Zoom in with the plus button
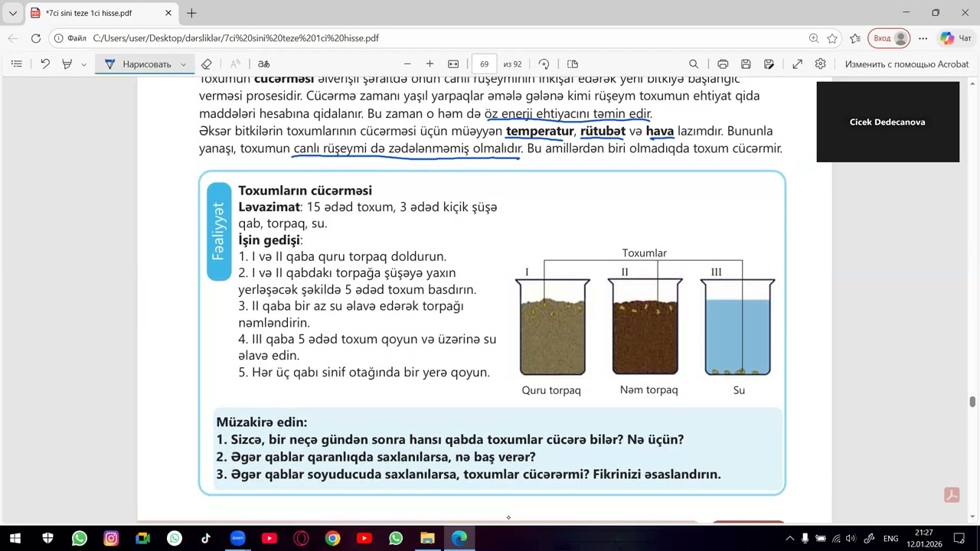The width and height of the screenshot is (980, 551). pos(430,64)
